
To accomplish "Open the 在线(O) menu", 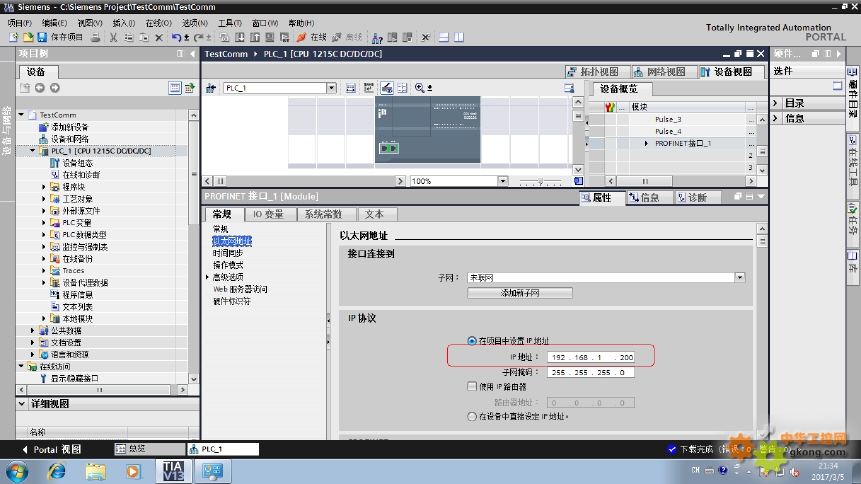I will tap(158, 23).
